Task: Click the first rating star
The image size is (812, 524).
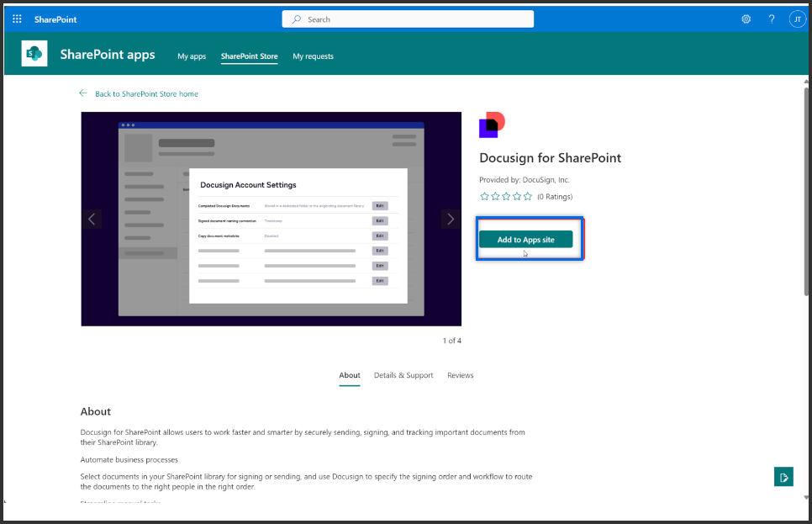Action: [x=484, y=197]
